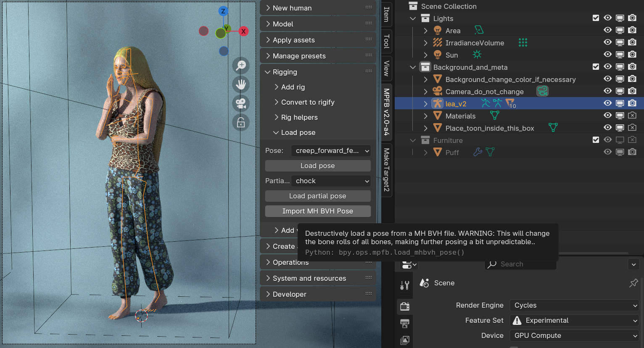Uncheck the Furniture collection checkbox
Image resolution: width=644 pixels, height=348 pixels.
coord(596,140)
